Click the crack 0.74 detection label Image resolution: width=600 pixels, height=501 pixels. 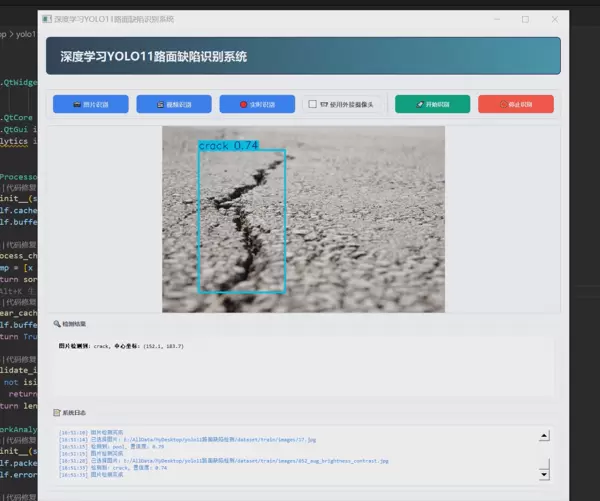coord(228,145)
